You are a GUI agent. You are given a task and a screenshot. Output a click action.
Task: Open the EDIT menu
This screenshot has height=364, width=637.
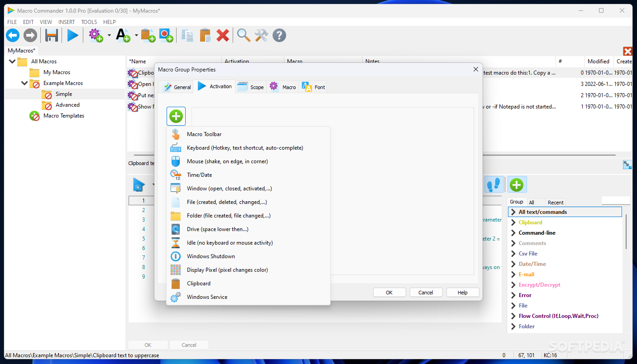tap(29, 22)
